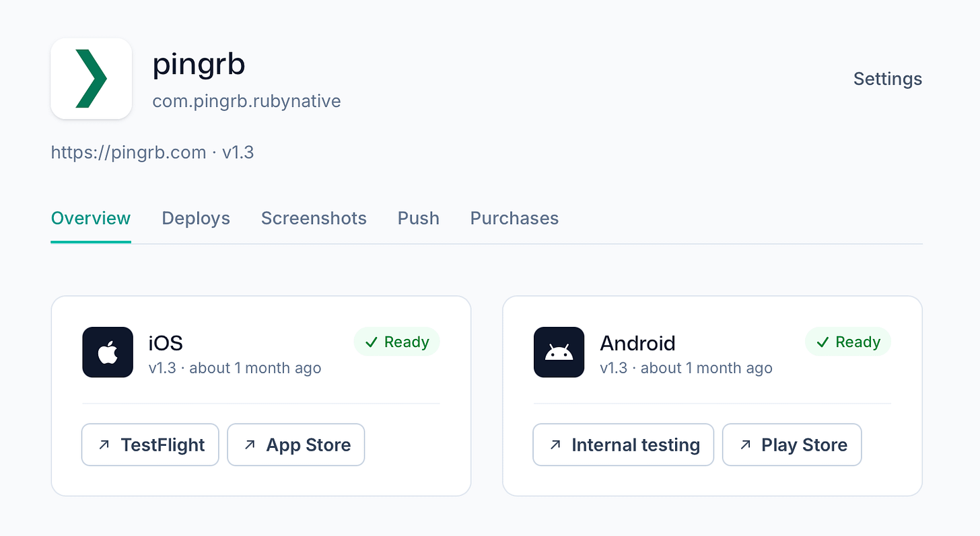
Task: Click the iOS platform heading
Action: coord(166,343)
